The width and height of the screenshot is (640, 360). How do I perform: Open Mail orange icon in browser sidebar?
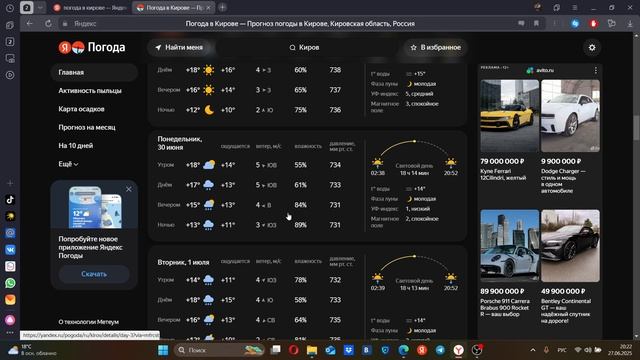pos(10,300)
